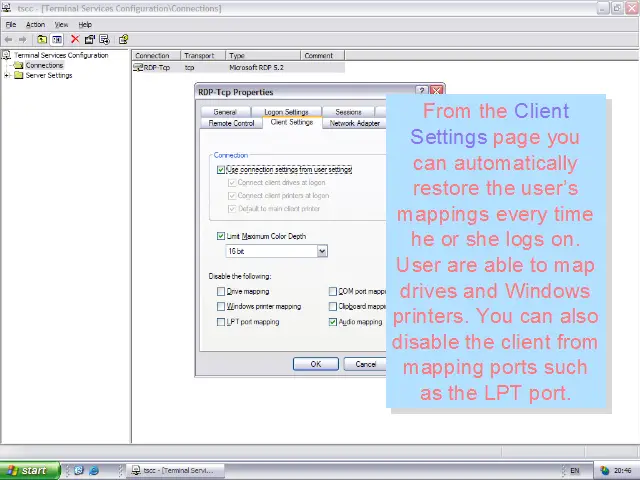Click the Back arrow in the toolbar

pyautogui.click(x=8, y=39)
